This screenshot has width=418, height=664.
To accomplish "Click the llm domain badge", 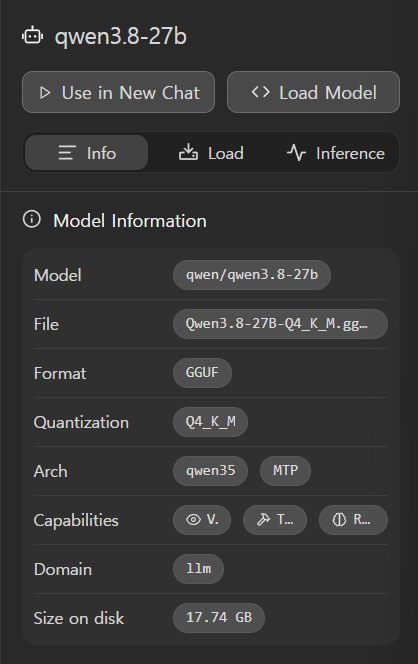I will [x=198, y=569].
